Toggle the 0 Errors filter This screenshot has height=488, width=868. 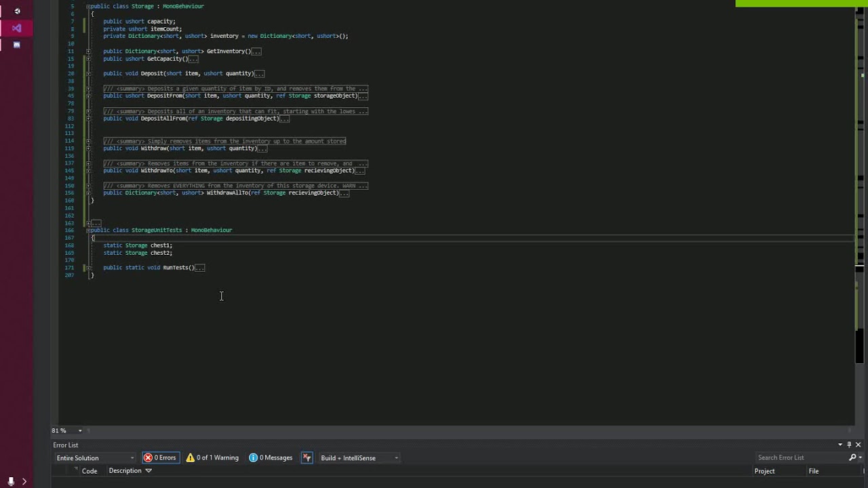[159, 457]
